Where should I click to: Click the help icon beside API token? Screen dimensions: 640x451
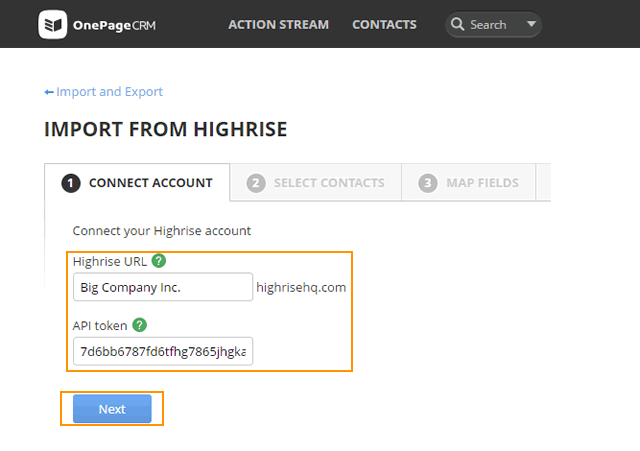(140, 325)
